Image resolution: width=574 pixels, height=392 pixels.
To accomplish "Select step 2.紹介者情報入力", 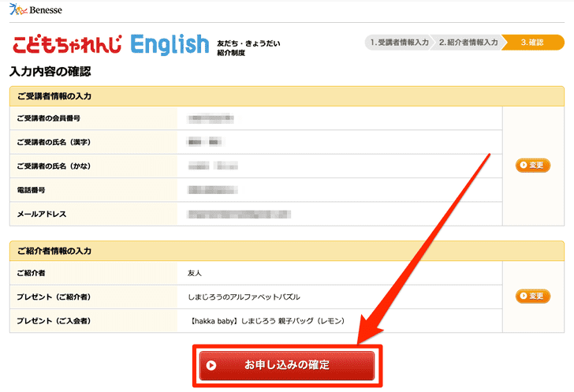I will pos(468,43).
